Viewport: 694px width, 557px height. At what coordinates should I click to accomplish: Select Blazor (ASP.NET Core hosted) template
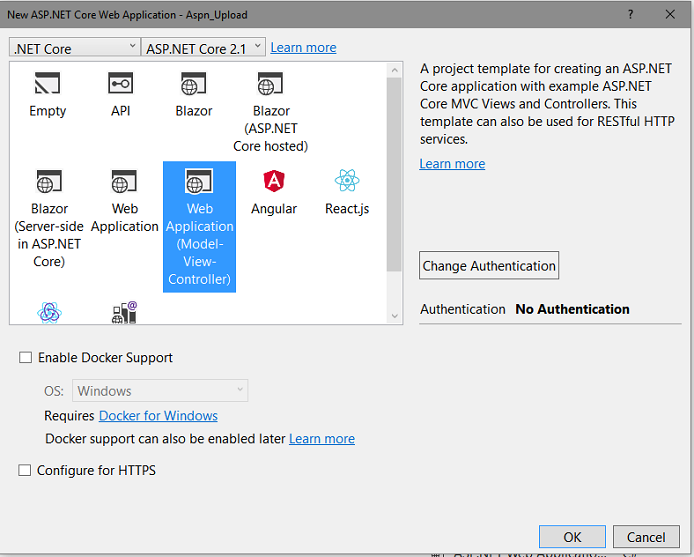(x=270, y=113)
